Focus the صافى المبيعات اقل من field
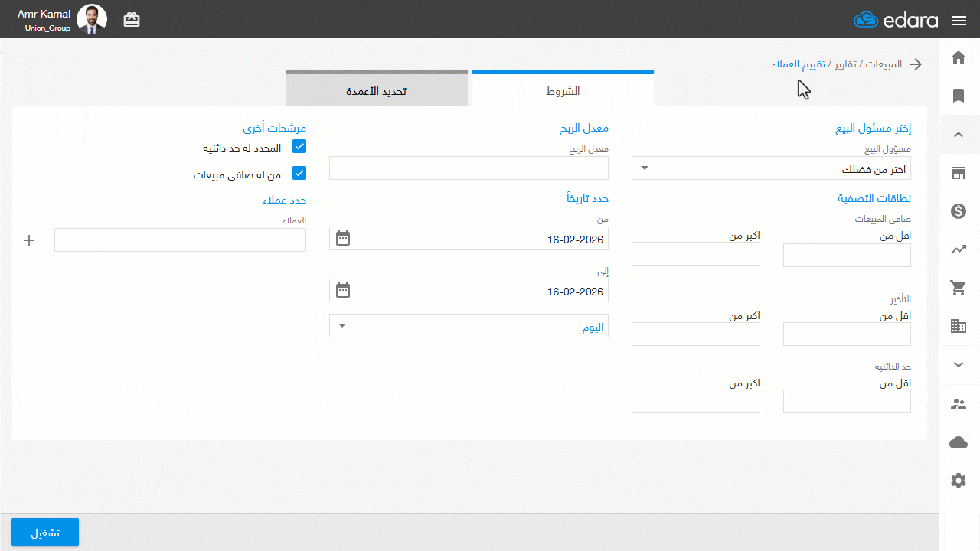980x551 pixels. pos(847,255)
